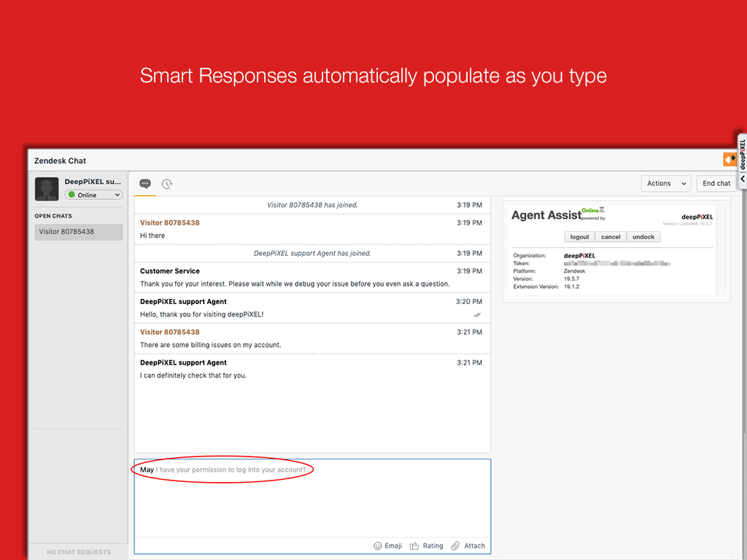Click into the chat message input box

[x=312, y=503]
